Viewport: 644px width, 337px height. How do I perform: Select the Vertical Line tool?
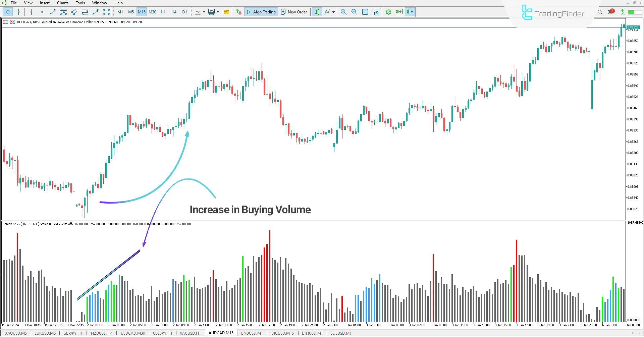[x=31, y=12]
